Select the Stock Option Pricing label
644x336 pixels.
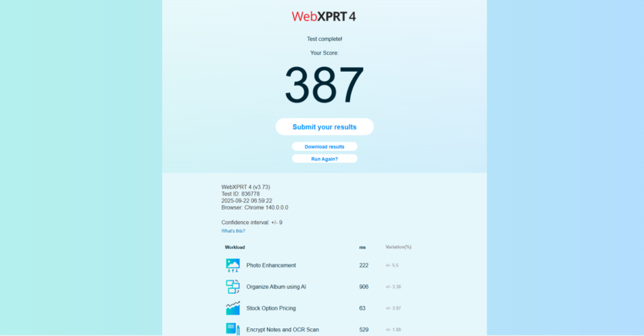271,308
